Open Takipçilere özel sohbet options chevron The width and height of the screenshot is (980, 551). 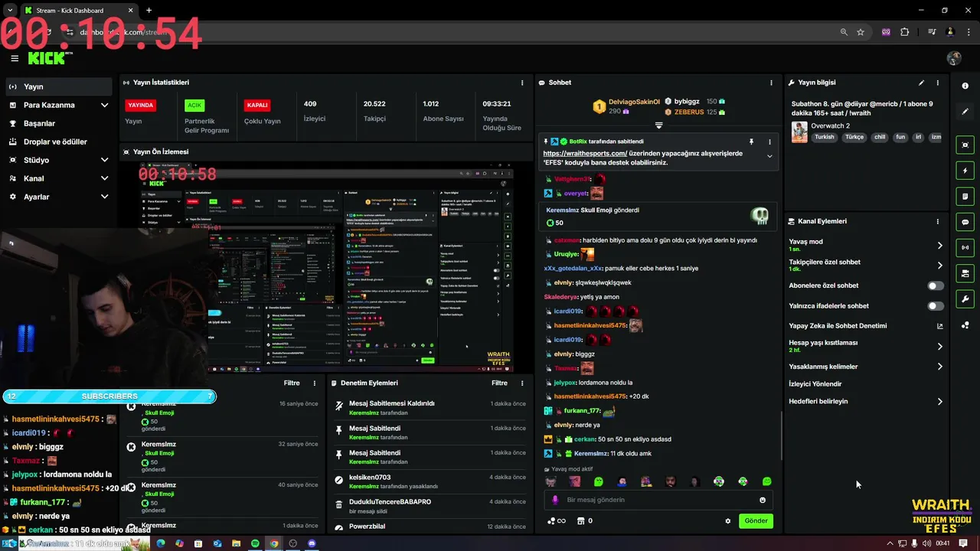[939, 266]
